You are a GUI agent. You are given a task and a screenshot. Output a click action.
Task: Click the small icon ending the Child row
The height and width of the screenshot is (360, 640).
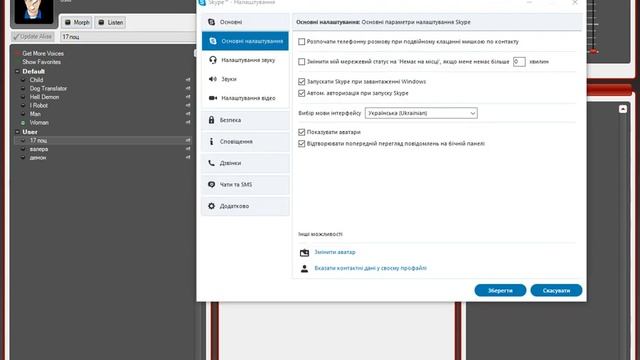(x=188, y=80)
